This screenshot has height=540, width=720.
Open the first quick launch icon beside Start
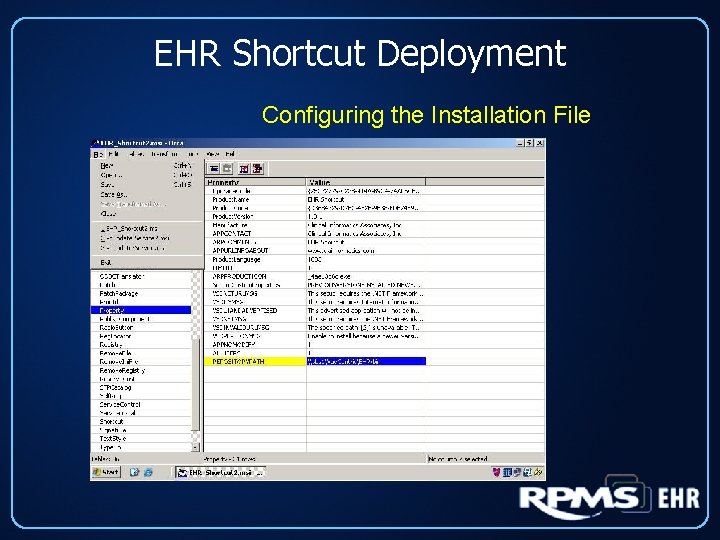[x=134, y=472]
